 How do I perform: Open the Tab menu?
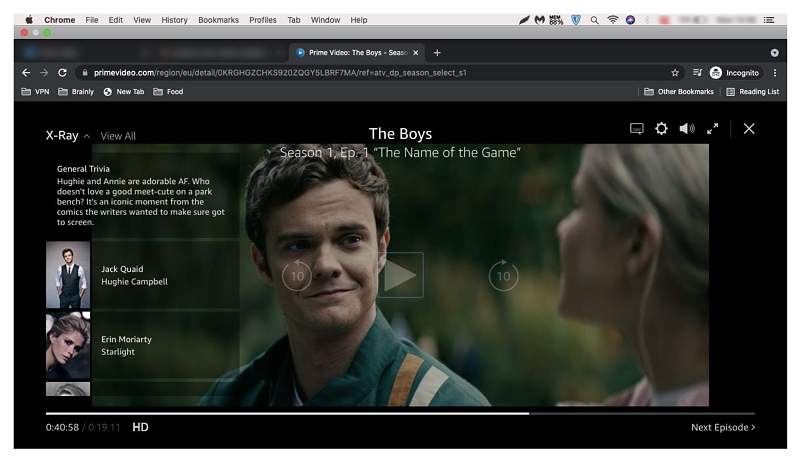tap(294, 20)
